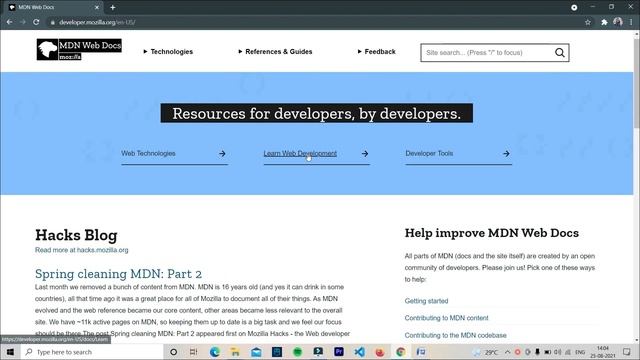Open the Developer Tools link

[429, 153]
